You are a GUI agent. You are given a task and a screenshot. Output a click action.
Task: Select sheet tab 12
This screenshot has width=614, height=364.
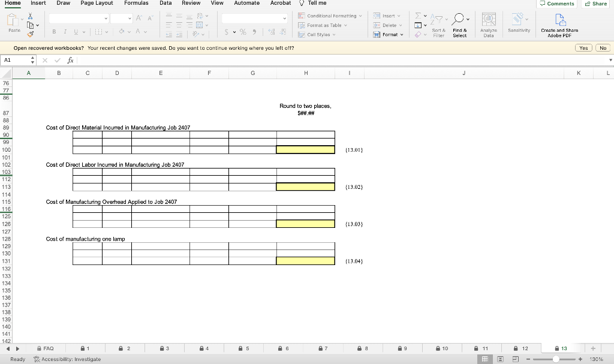(x=521, y=348)
